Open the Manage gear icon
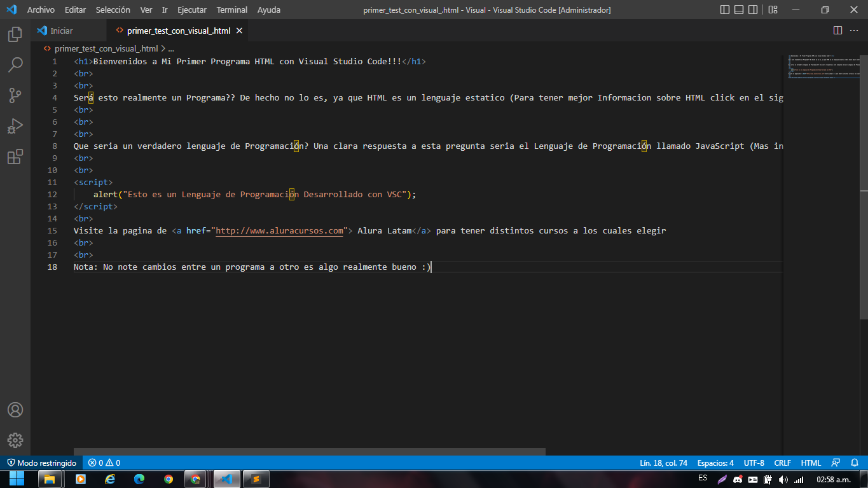The height and width of the screenshot is (488, 868). pos(15,440)
